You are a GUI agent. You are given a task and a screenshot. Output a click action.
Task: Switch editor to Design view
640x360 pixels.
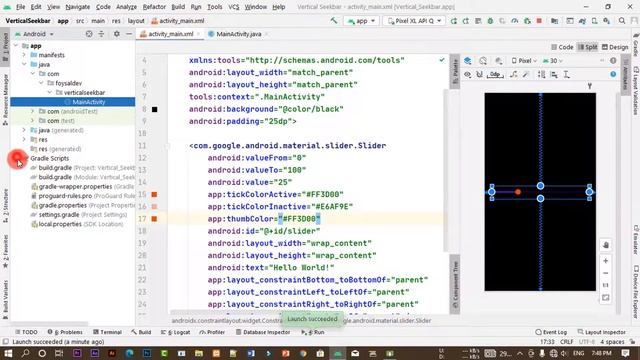tap(615, 47)
